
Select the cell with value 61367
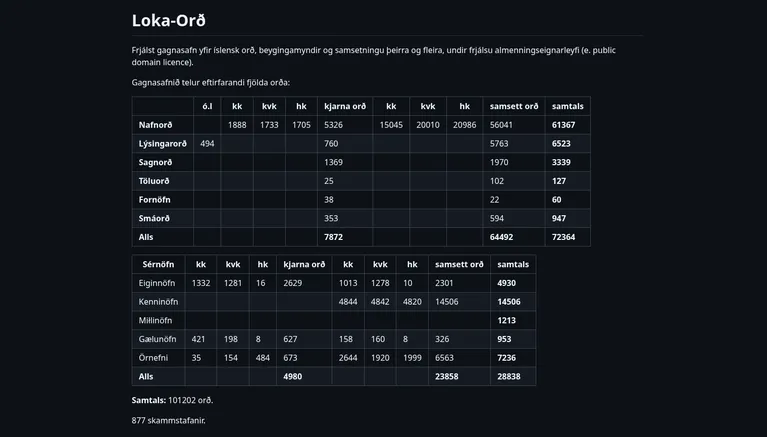[565, 125]
